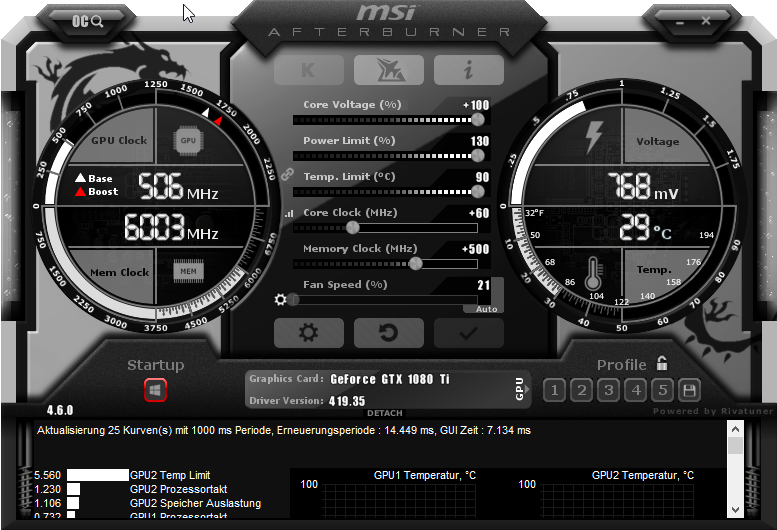The height and width of the screenshot is (530, 777).
Task: Toggle the Windows Startup button
Action: [x=155, y=390]
